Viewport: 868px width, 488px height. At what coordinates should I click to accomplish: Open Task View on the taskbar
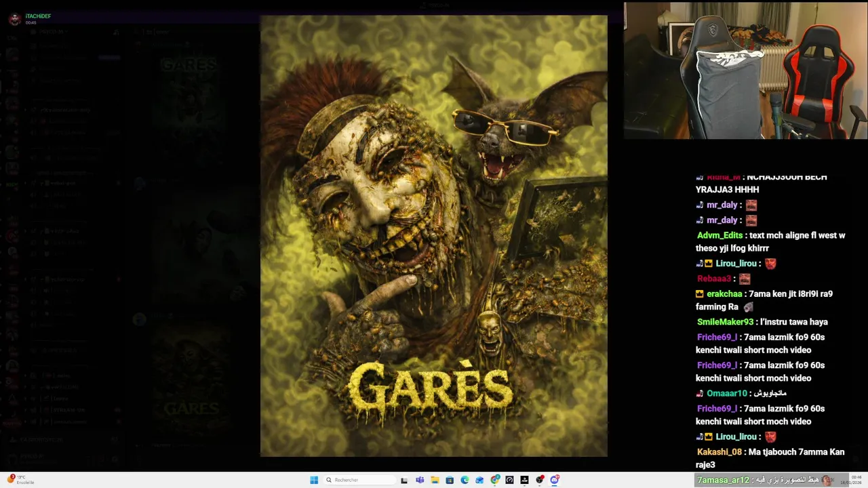point(404,480)
